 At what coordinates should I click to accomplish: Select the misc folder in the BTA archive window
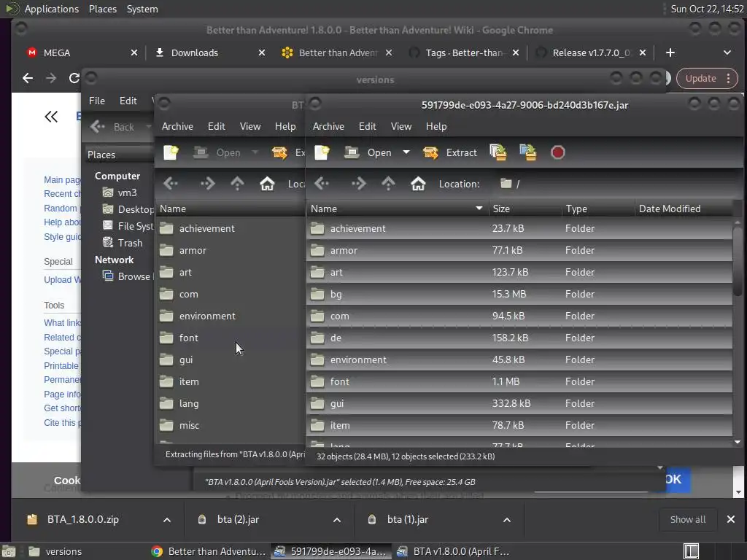coord(231,426)
